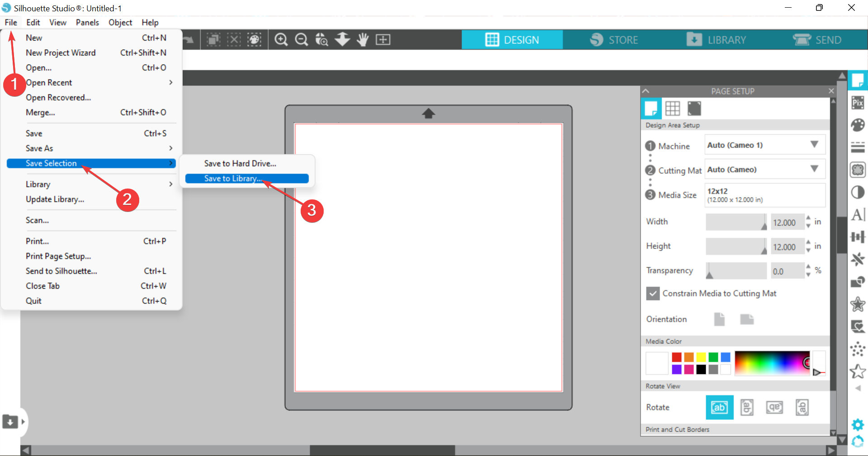Image resolution: width=868 pixels, height=456 pixels.
Task: Open the library download drawer icon
Action: 10,422
